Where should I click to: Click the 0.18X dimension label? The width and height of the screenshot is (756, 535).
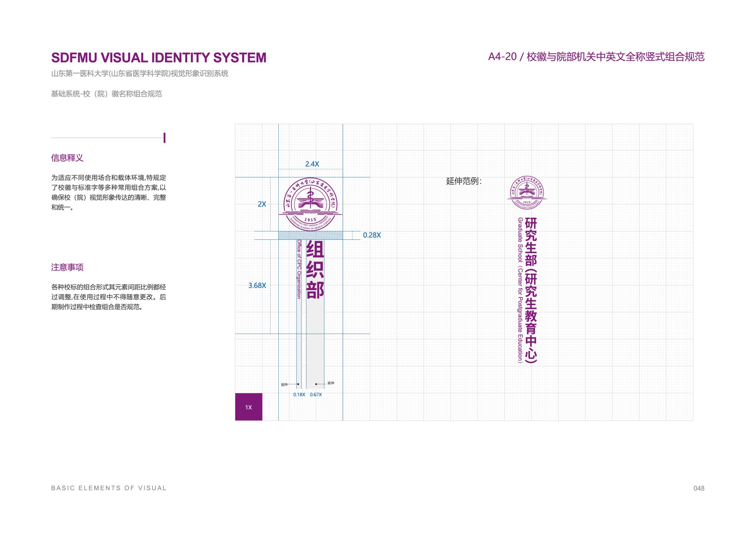coord(299,395)
